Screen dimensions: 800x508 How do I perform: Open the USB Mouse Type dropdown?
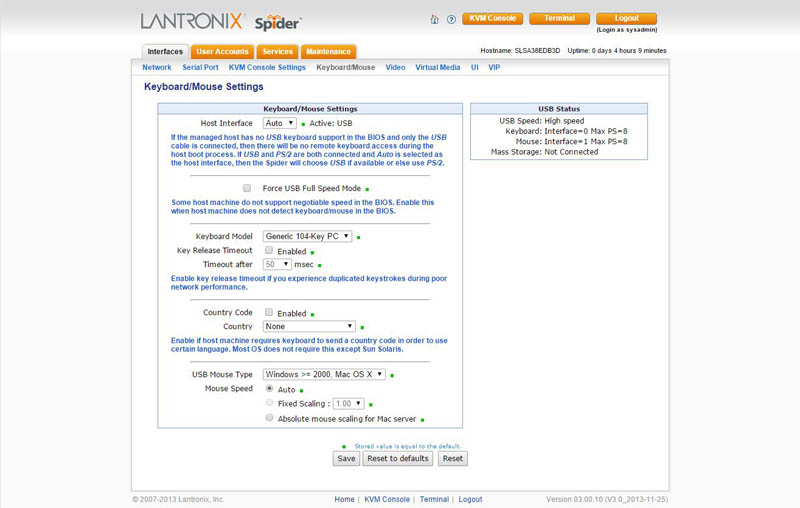click(x=324, y=374)
